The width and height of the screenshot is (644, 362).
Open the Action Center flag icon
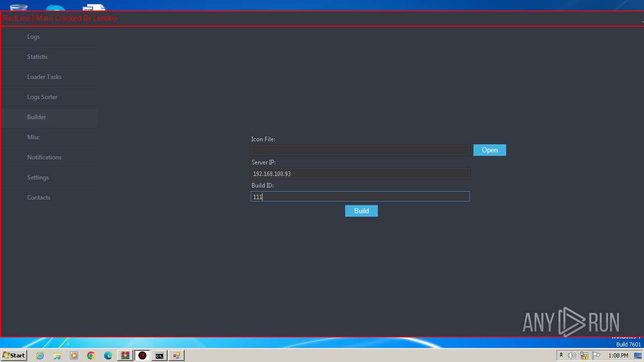click(596, 355)
